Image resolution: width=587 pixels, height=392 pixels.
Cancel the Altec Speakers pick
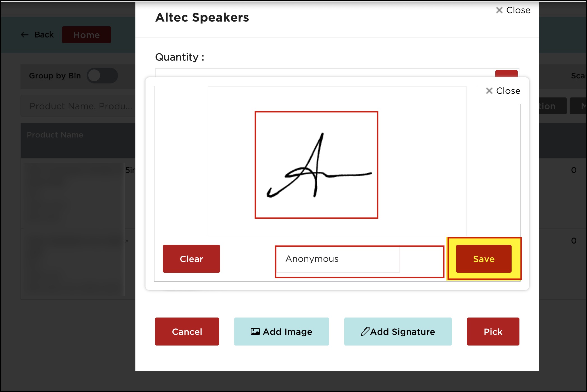point(187,332)
